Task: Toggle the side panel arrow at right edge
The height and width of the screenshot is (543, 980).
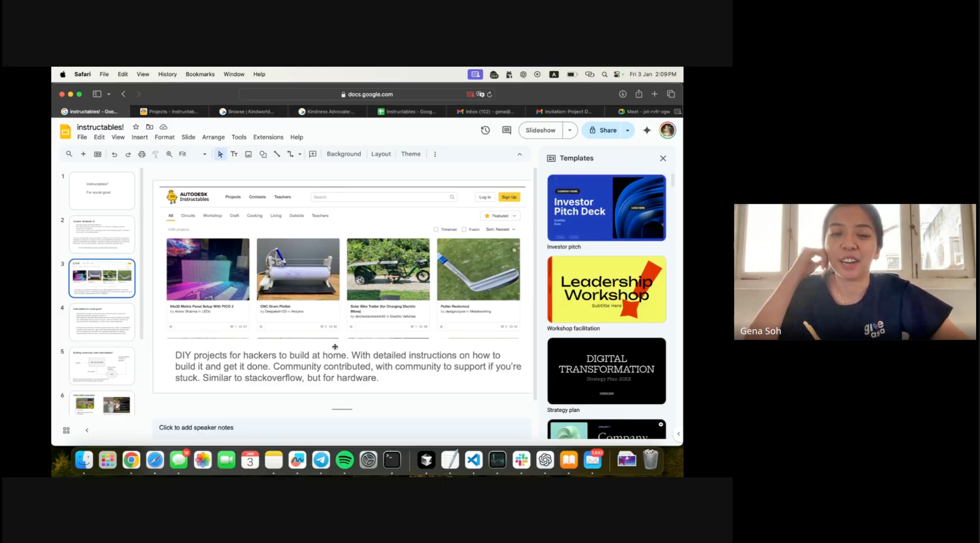Action: (678, 434)
